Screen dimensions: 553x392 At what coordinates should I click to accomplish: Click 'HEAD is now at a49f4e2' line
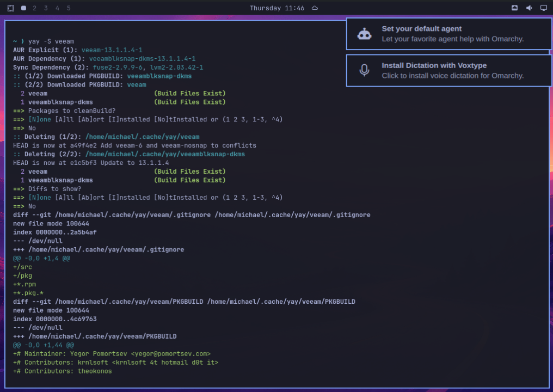pos(135,145)
